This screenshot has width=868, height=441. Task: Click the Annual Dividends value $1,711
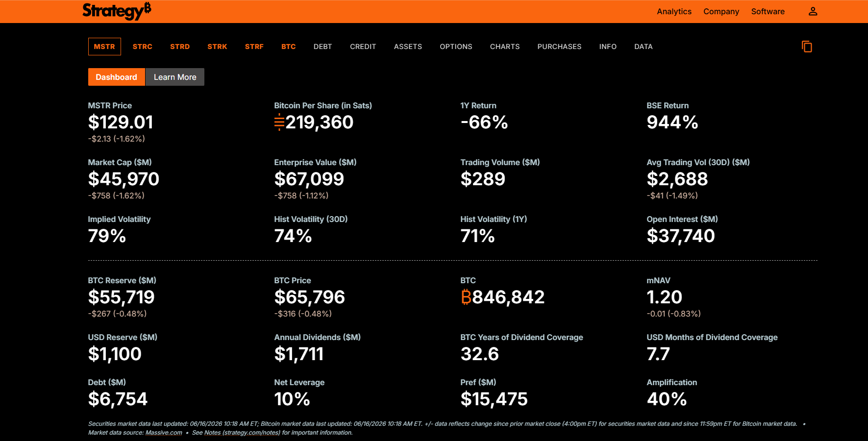click(299, 354)
